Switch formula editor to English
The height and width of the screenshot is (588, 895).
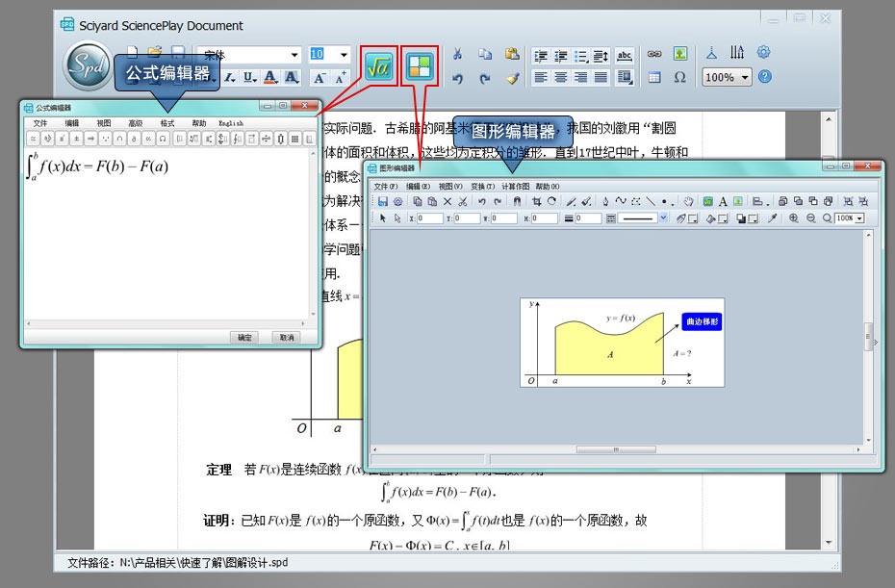pos(231,123)
